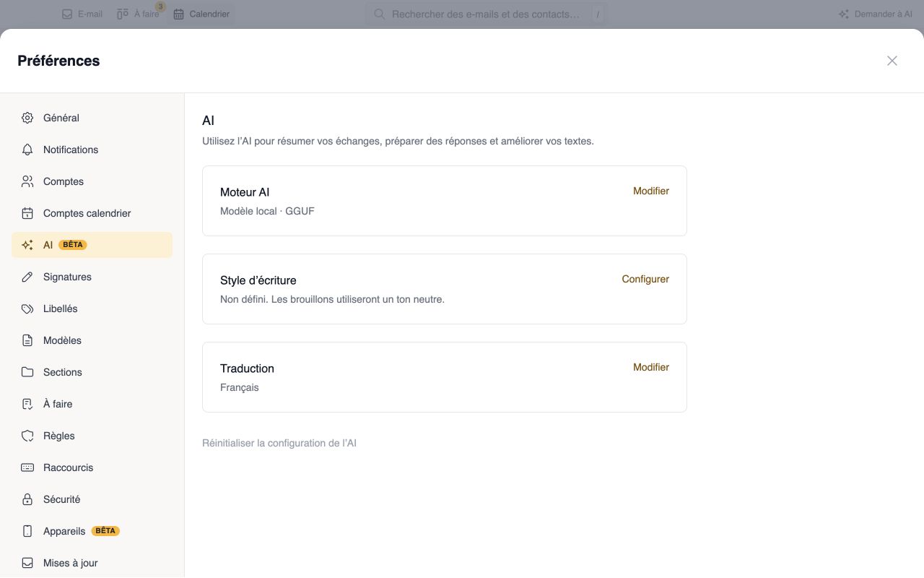Click the Appareils phone icon
924x578 pixels.
27,531
